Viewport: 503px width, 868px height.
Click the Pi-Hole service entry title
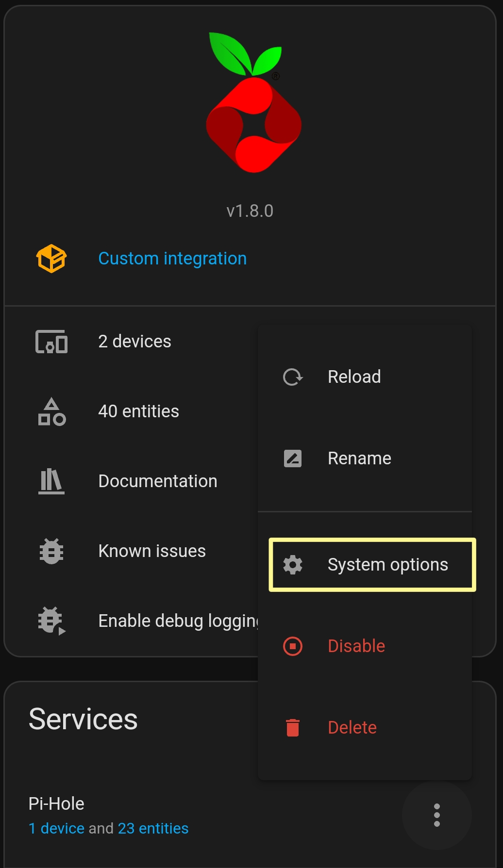[56, 804]
